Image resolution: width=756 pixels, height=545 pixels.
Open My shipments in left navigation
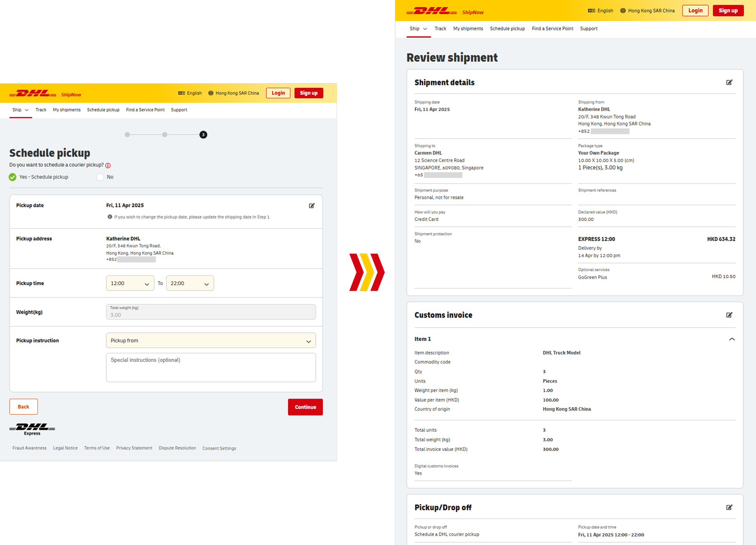(x=67, y=110)
